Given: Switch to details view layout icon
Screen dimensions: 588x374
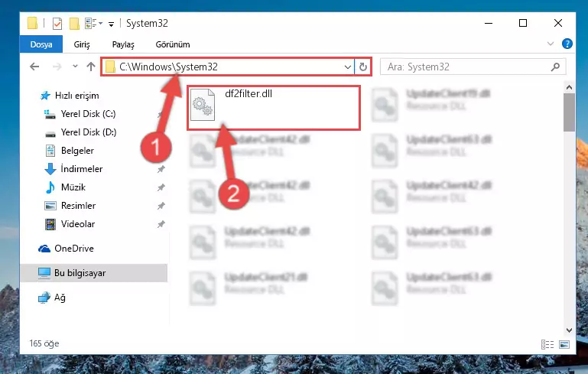Looking at the screenshot, I should (x=547, y=344).
